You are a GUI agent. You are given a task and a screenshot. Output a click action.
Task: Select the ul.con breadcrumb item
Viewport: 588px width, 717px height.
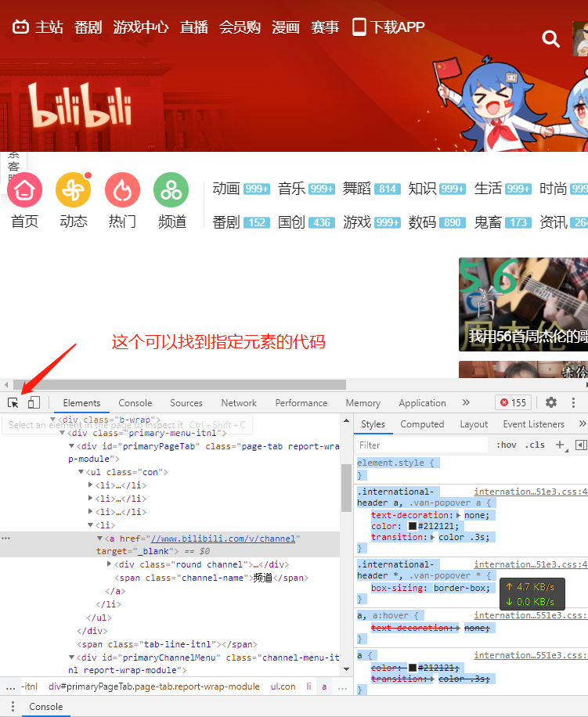(283, 686)
